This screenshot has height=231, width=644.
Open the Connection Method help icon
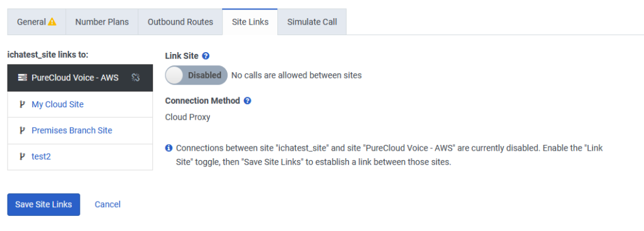tap(247, 101)
